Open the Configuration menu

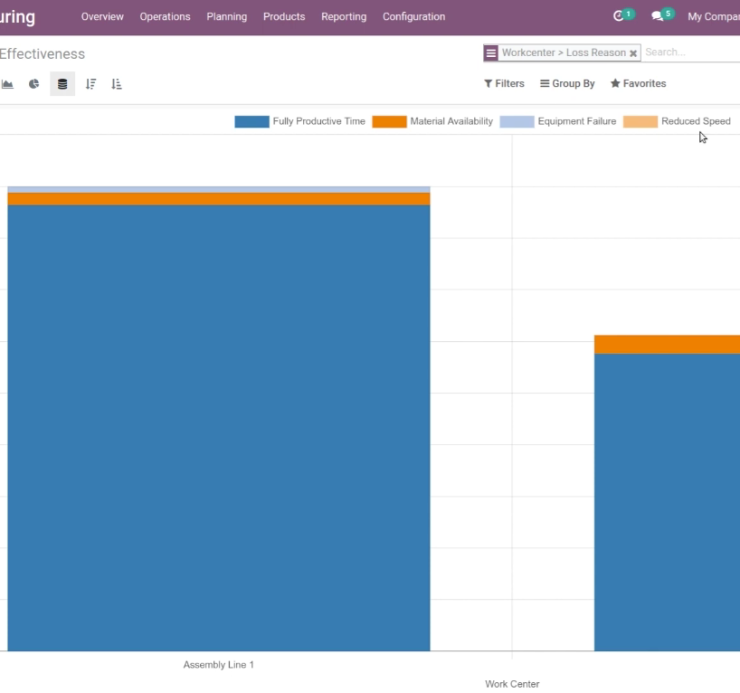tap(413, 17)
